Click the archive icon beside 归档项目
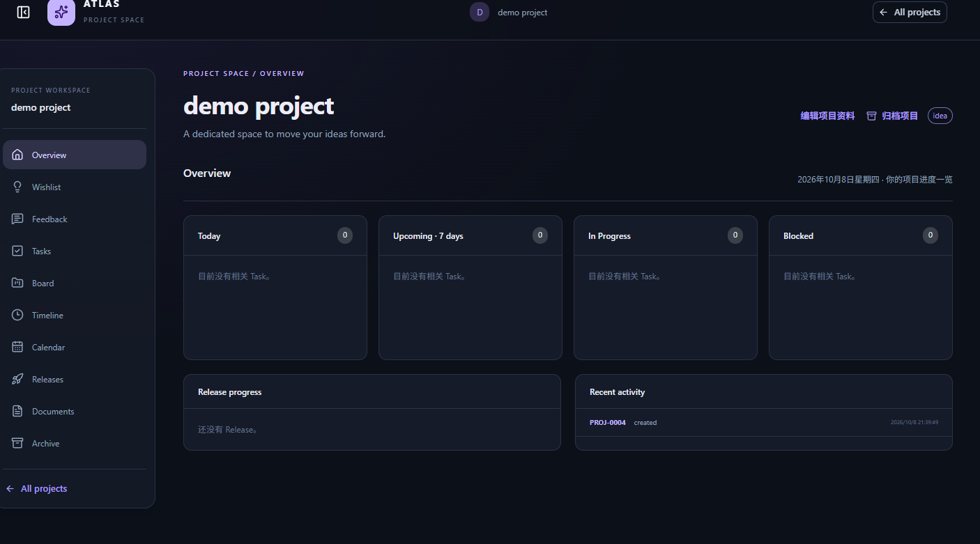The height and width of the screenshot is (544, 980). coord(871,116)
